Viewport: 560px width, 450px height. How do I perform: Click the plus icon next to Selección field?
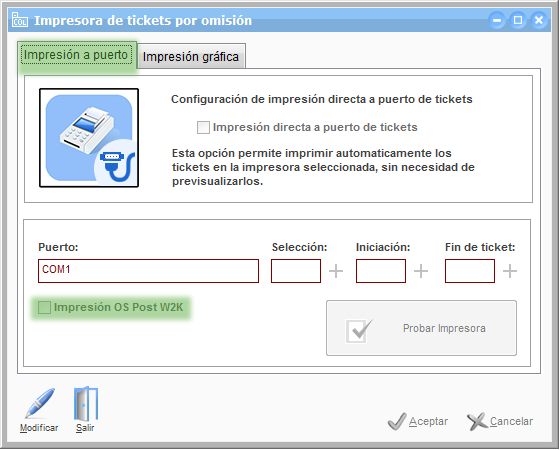(336, 271)
